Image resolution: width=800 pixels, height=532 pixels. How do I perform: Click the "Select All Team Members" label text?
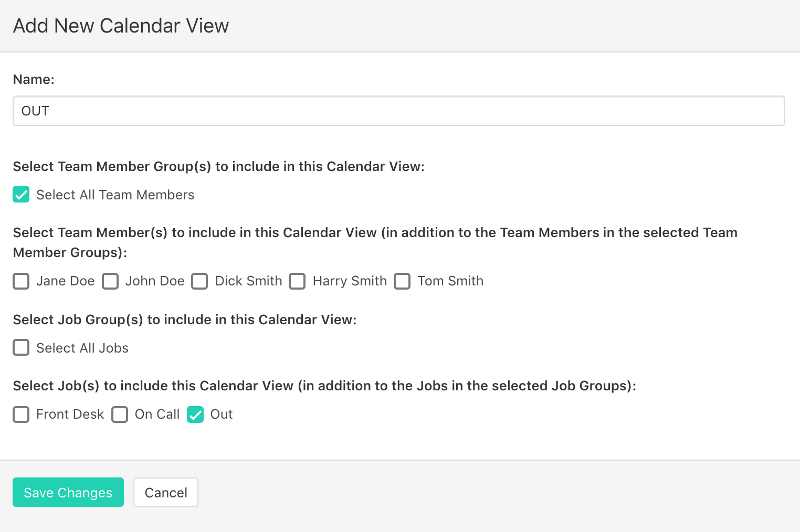tap(115, 195)
